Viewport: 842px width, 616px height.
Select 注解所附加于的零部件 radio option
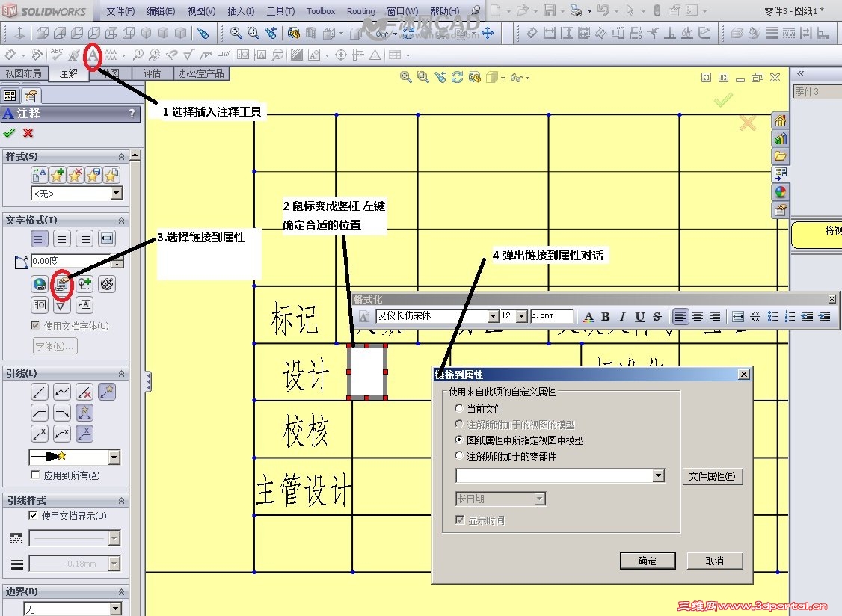coord(458,455)
